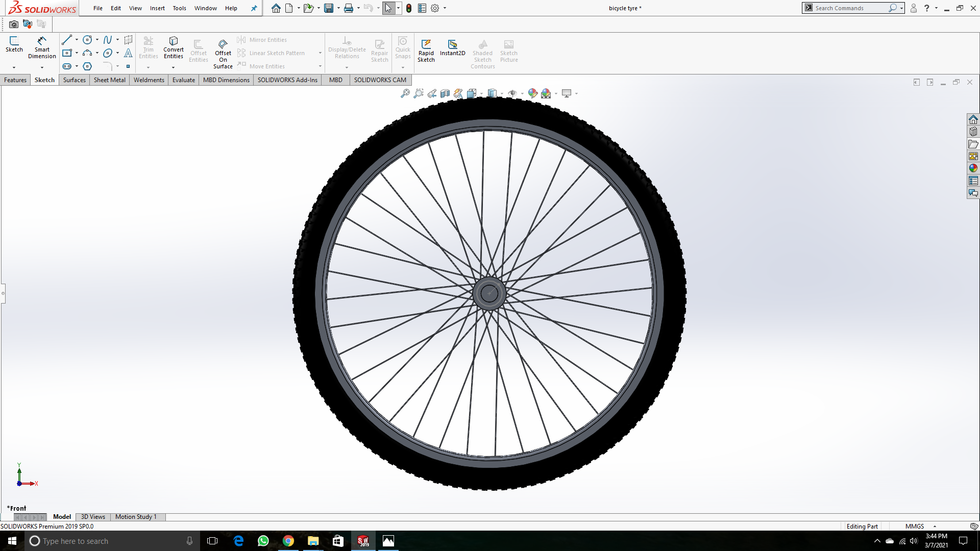
Task: Select the Sketch Text tool
Action: coord(128,53)
